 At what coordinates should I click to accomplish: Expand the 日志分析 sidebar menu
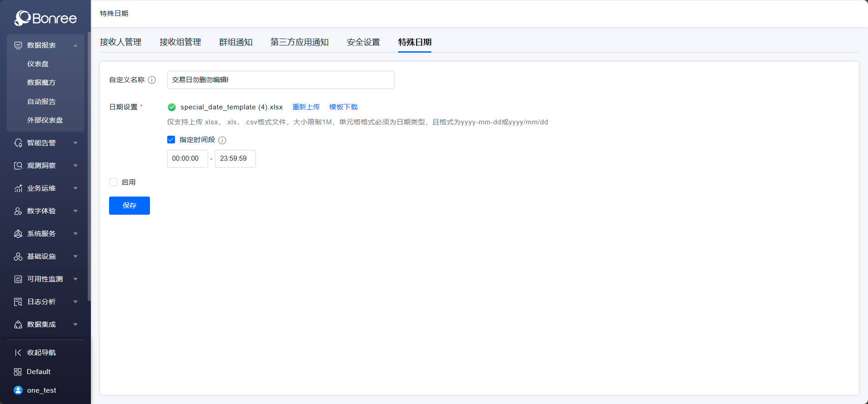pos(75,302)
